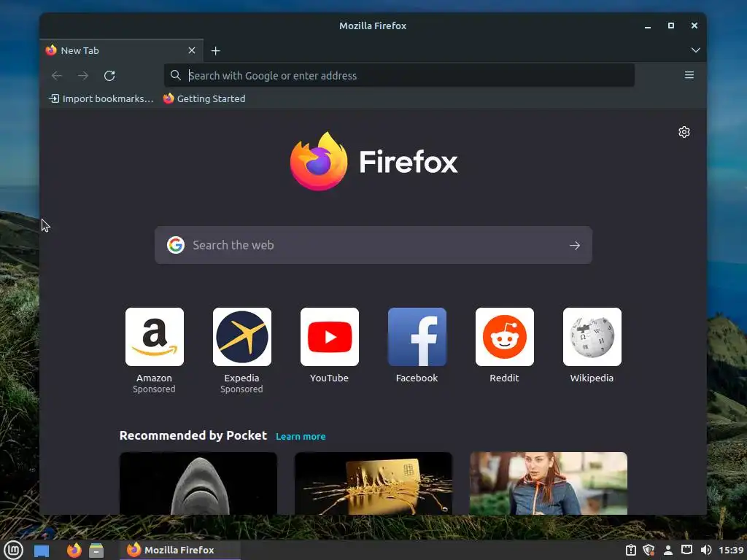
Task: Open new tab with plus button
Action: (216, 51)
